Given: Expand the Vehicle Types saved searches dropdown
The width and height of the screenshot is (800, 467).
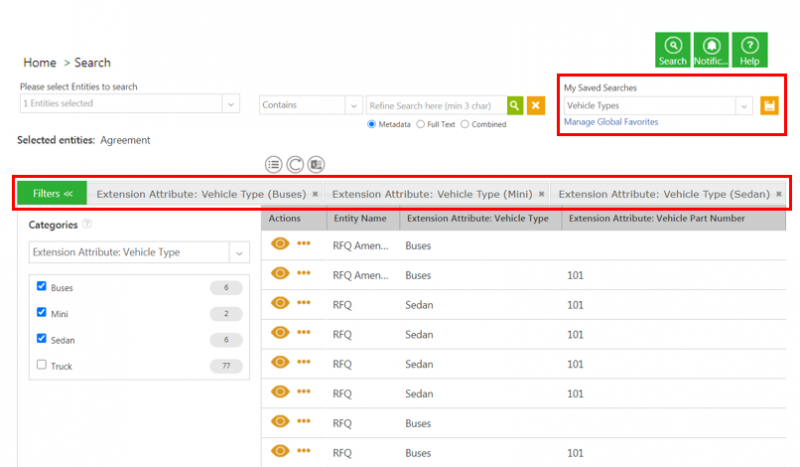Looking at the screenshot, I should (743, 105).
